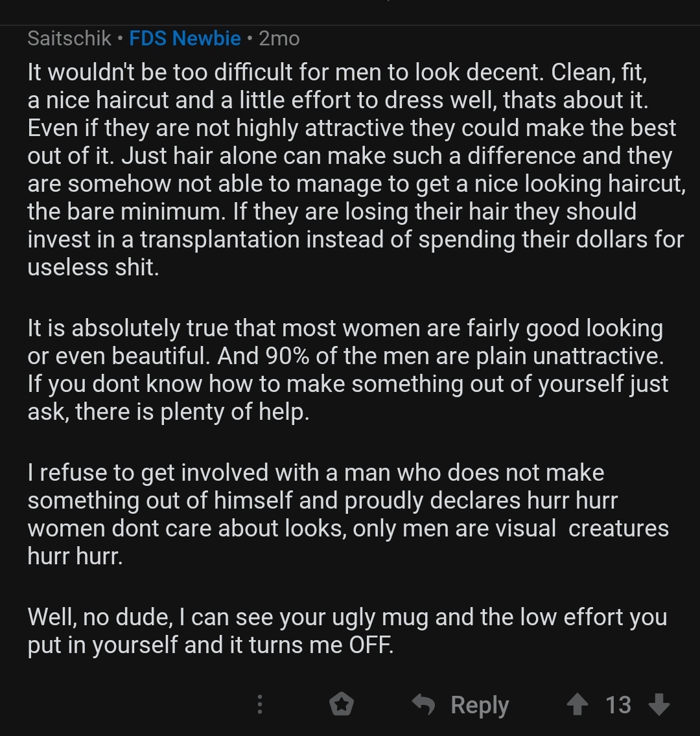Viewport: 700px width, 736px height.
Task: Open Saitschik's user profile
Action: [69, 38]
